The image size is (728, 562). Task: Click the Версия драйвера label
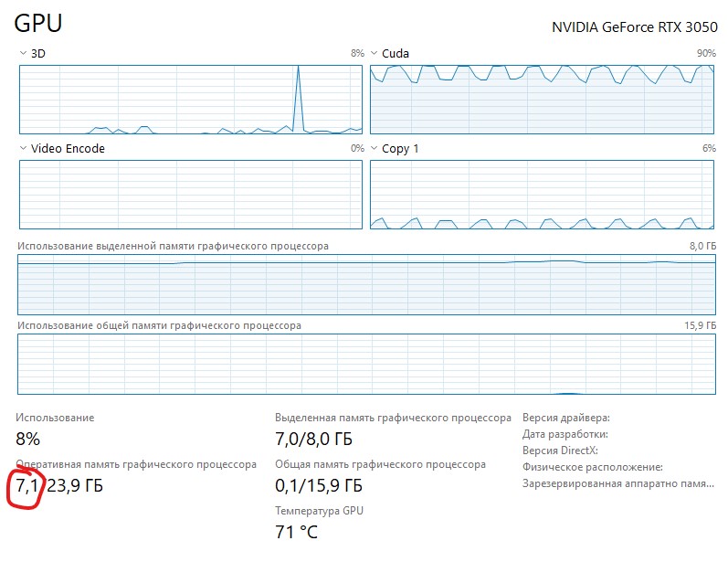[565, 418]
